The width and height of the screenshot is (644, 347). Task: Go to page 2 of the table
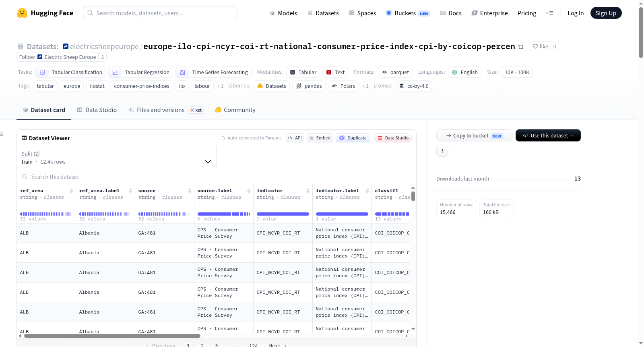[202, 345]
